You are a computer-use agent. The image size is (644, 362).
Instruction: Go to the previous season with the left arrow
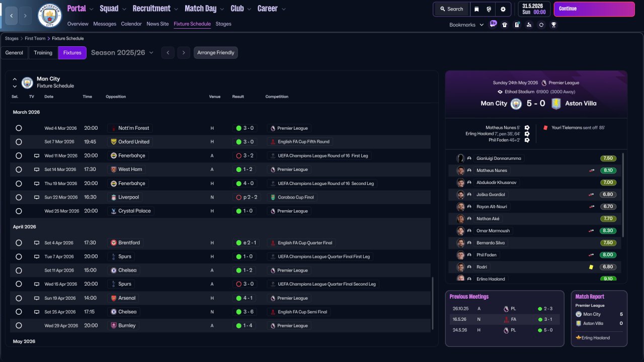tap(168, 53)
